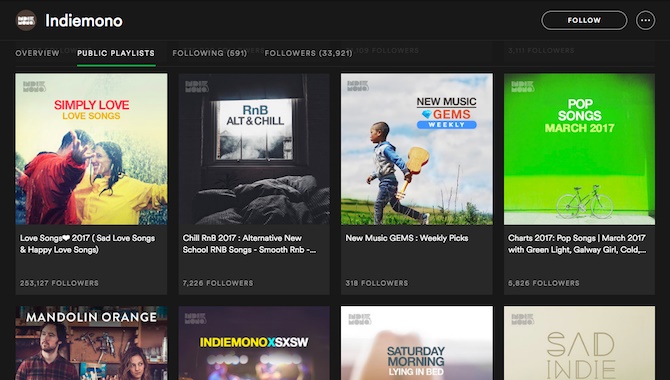Click New Music GEMS : Weekly Picks title
The image size is (670, 380).
407,238
